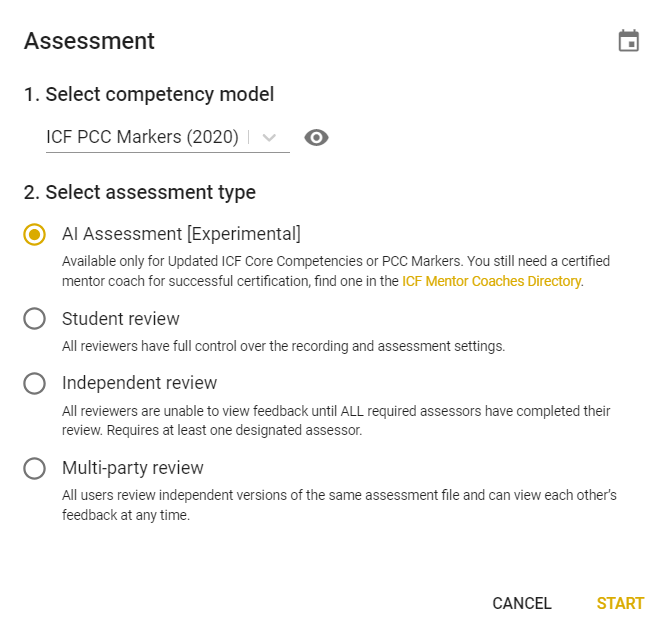Select the AI Assessment radio button

pos(35,235)
